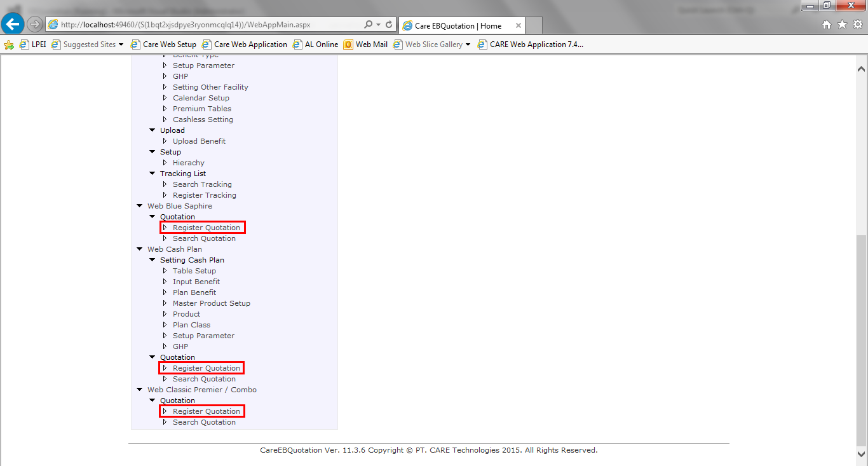Open the Favorites star icon
The image size is (868, 466).
pos(842,25)
